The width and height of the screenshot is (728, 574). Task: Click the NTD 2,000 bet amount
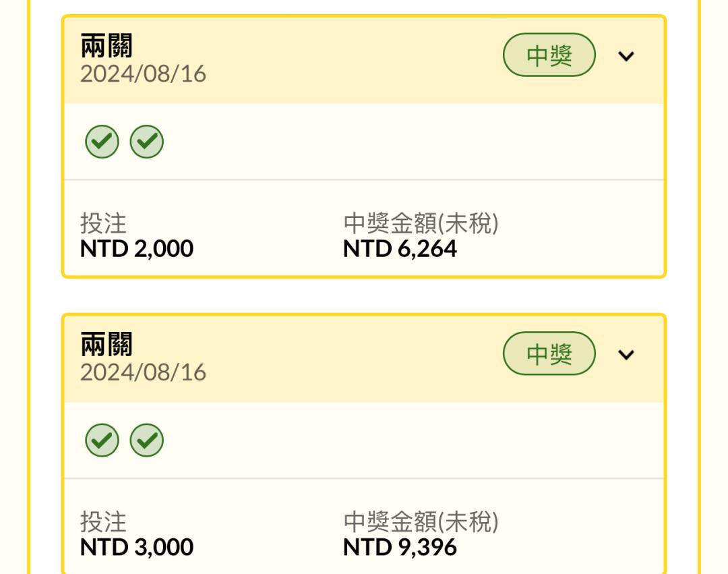coord(136,249)
